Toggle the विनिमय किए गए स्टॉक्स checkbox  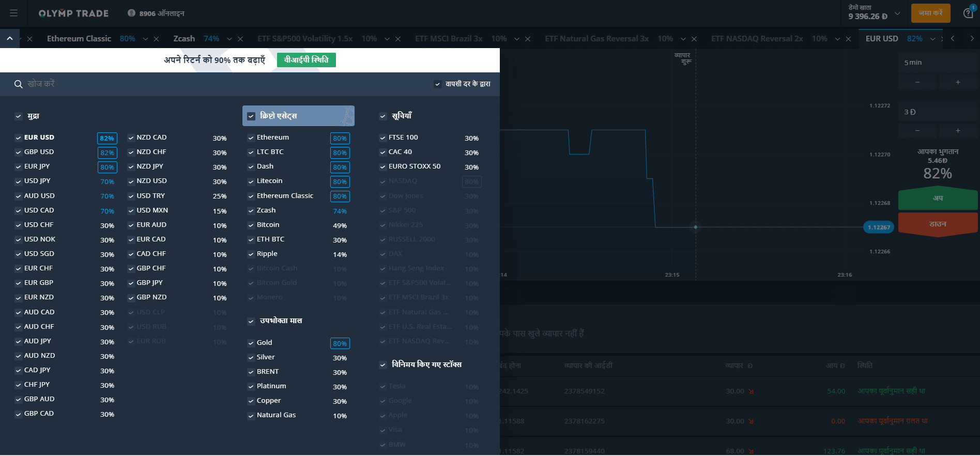tap(383, 365)
